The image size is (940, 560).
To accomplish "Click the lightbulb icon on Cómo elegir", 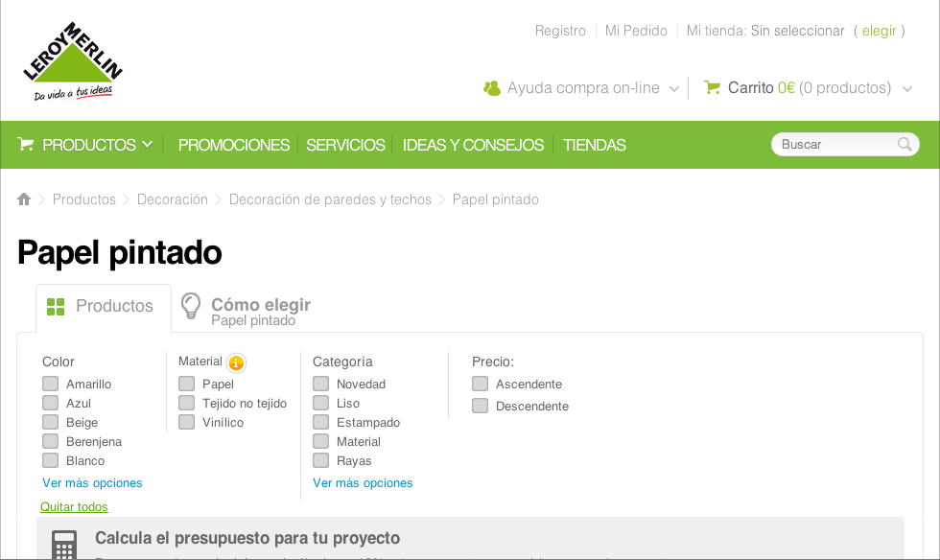I will tap(191, 306).
